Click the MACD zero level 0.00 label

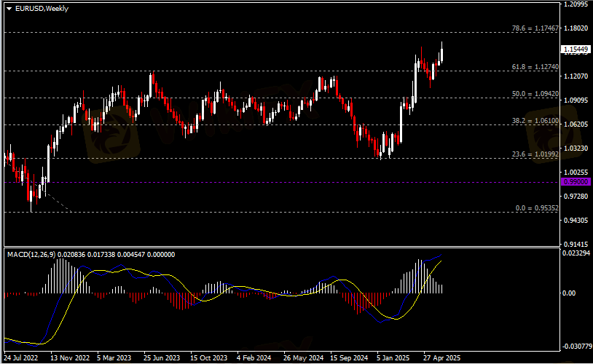[569, 293]
